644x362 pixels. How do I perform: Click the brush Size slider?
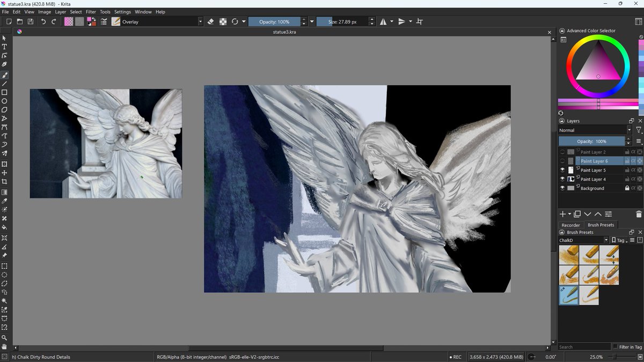point(343,21)
